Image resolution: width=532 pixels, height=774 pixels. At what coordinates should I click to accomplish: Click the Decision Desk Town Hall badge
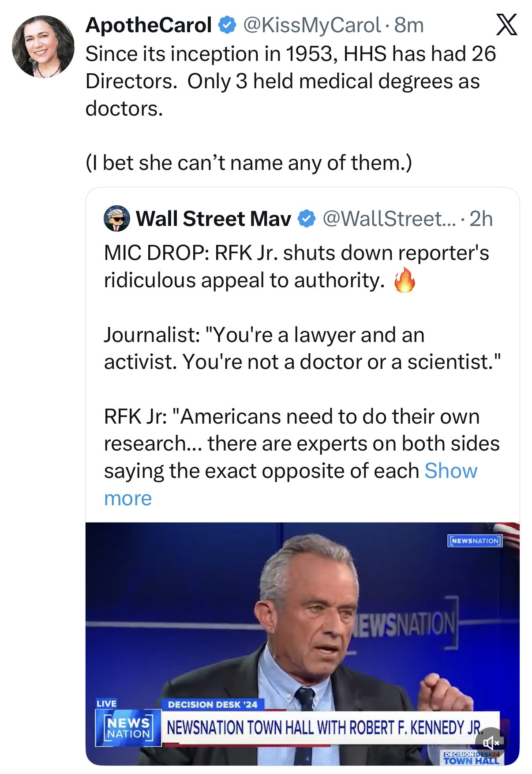click(471, 757)
